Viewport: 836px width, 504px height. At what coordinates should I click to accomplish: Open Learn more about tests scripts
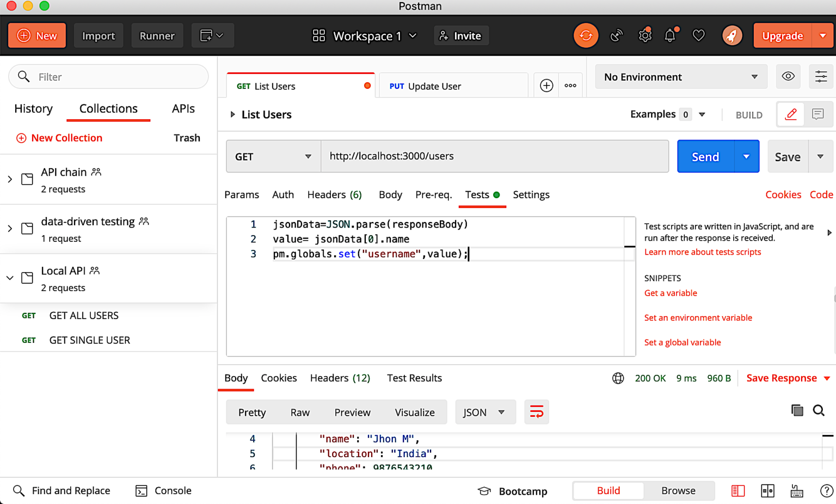click(x=703, y=252)
